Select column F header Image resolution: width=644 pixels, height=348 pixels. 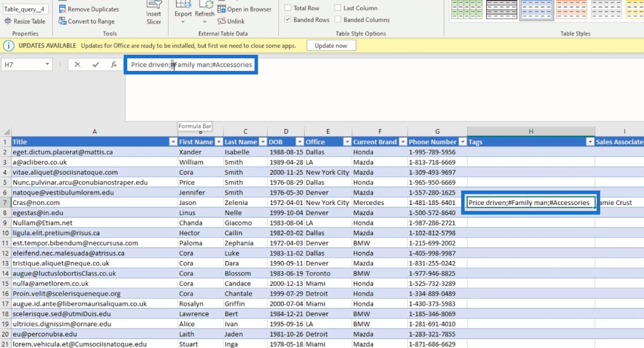point(380,132)
